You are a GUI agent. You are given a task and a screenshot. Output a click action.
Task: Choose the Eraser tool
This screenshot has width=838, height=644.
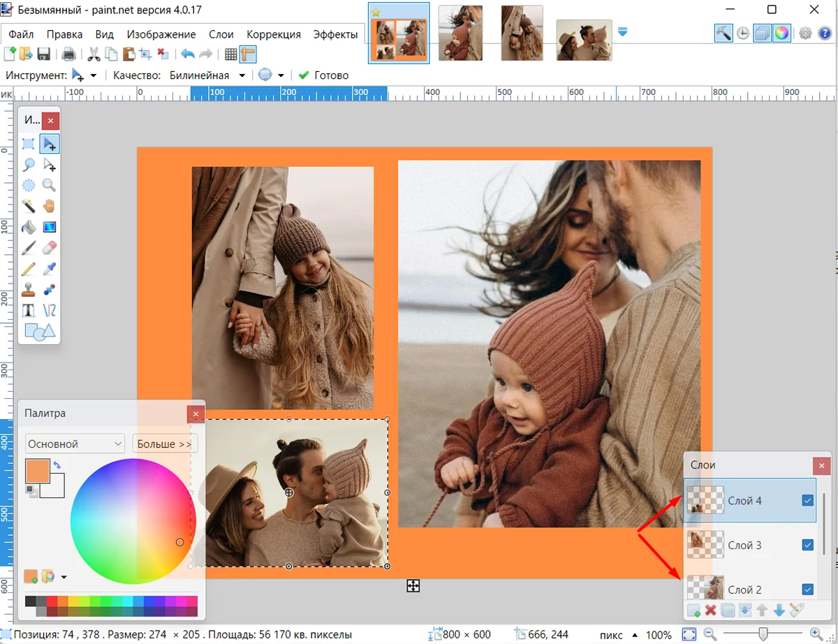49,248
